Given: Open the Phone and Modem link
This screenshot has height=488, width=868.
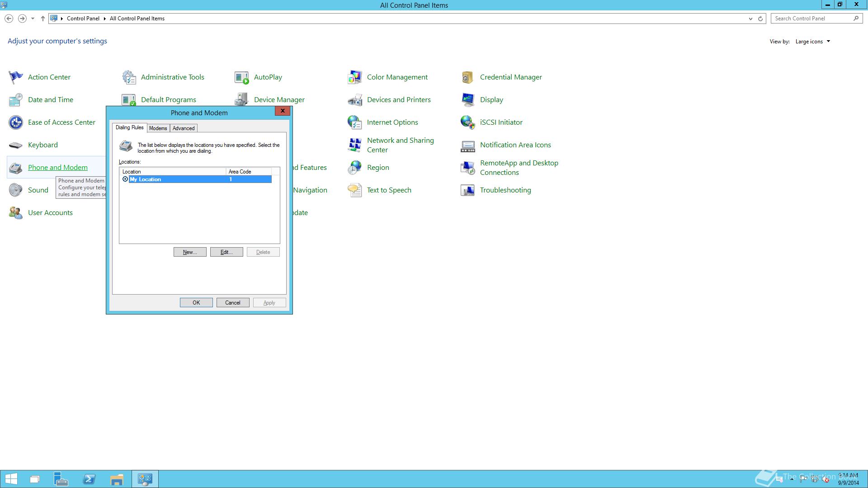Looking at the screenshot, I should point(58,168).
